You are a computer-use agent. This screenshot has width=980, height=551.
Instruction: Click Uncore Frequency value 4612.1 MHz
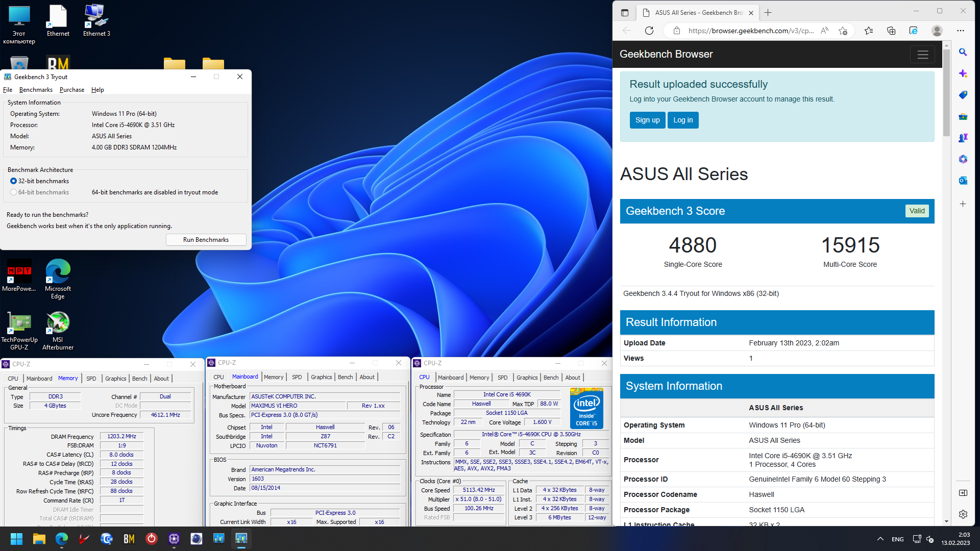(x=165, y=415)
